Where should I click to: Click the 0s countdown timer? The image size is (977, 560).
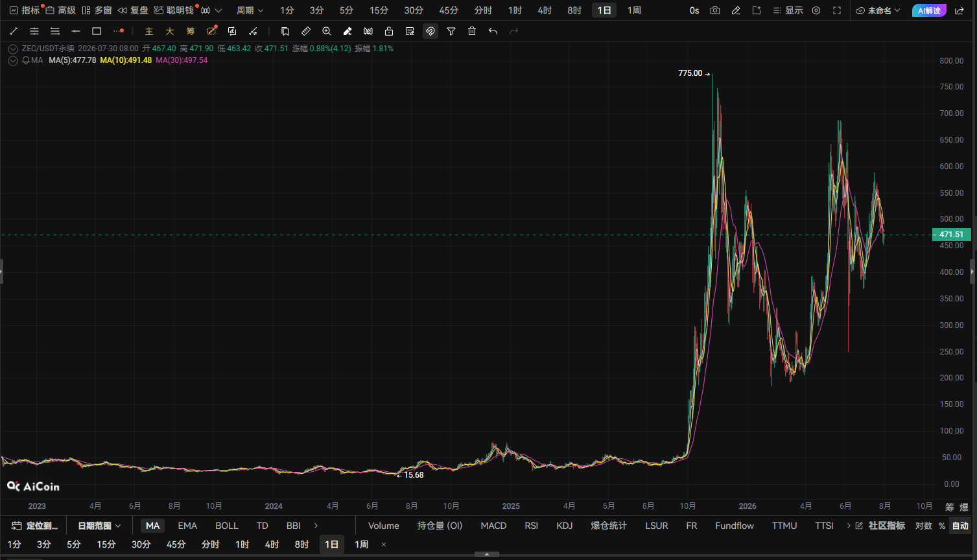click(694, 10)
